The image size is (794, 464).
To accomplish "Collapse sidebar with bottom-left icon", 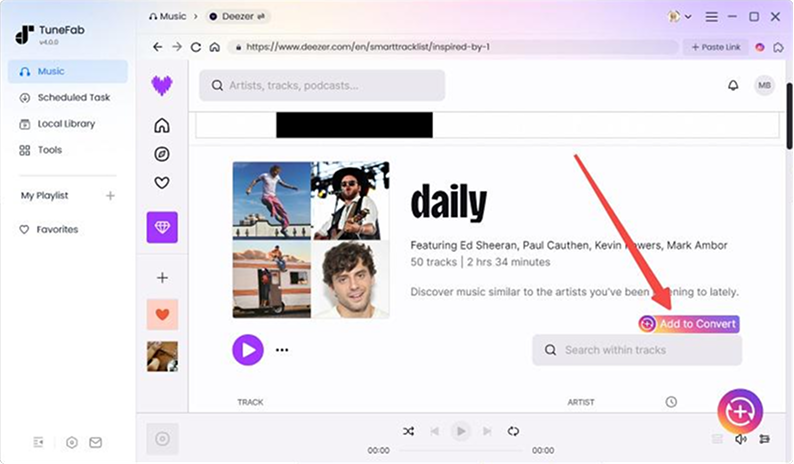I will (x=38, y=442).
